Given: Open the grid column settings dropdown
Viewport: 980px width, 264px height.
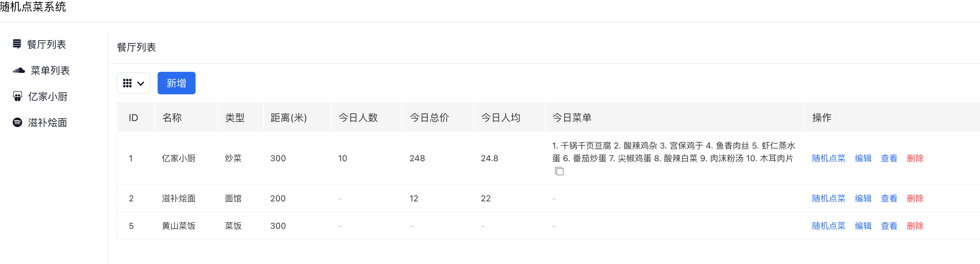Looking at the screenshot, I should (x=133, y=83).
